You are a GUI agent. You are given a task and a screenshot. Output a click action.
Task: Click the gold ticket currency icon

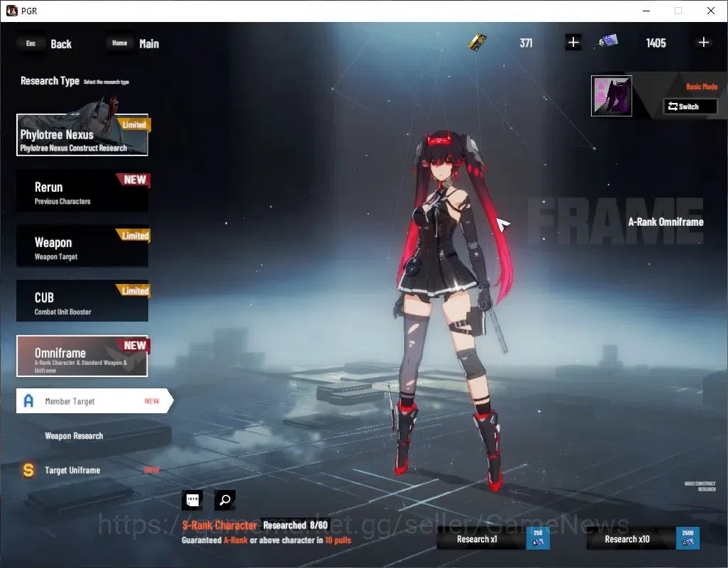point(478,43)
